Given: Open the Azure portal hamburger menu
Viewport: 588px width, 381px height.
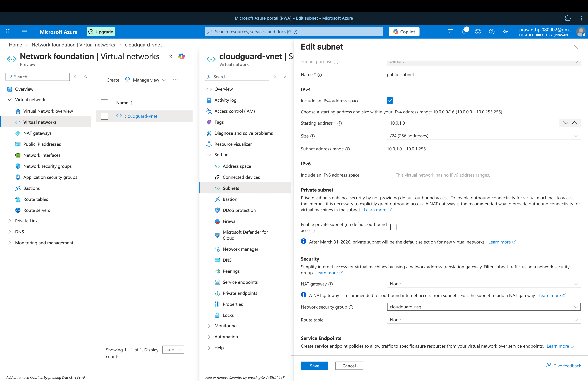Looking at the screenshot, I should 25,32.
